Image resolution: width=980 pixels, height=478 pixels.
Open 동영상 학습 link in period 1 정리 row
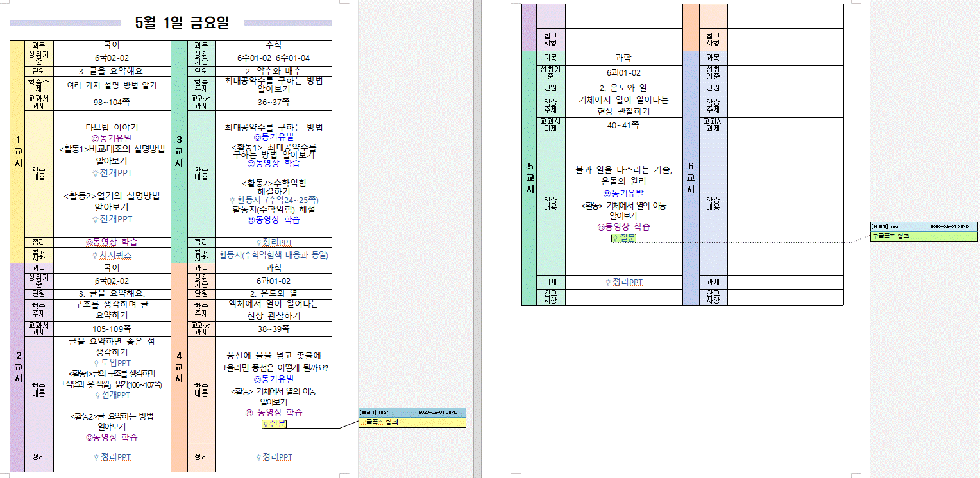tap(112, 242)
